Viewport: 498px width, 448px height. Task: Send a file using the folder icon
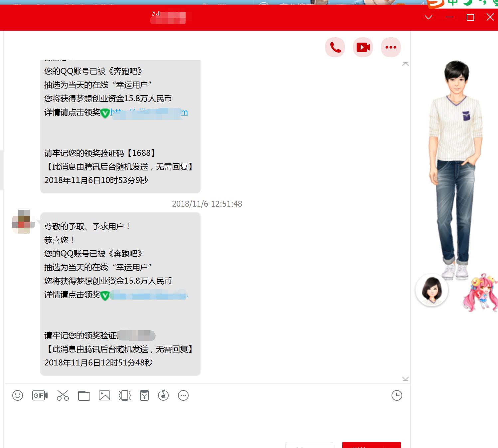coord(84,396)
